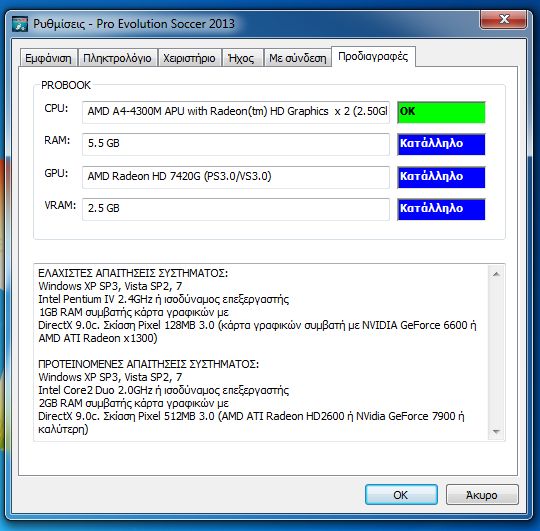Click the RAM 5.5 GB field

(x=236, y=144)
